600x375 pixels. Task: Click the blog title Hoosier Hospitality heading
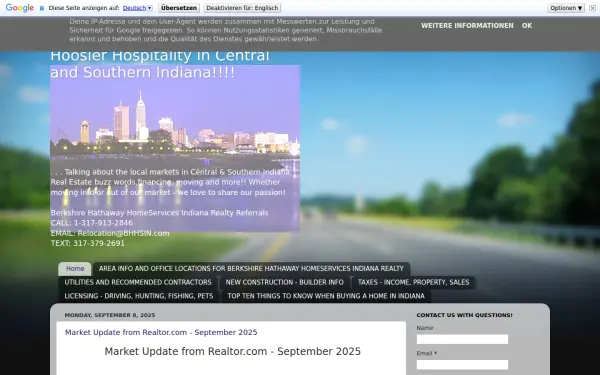click(x=160, y=64)
